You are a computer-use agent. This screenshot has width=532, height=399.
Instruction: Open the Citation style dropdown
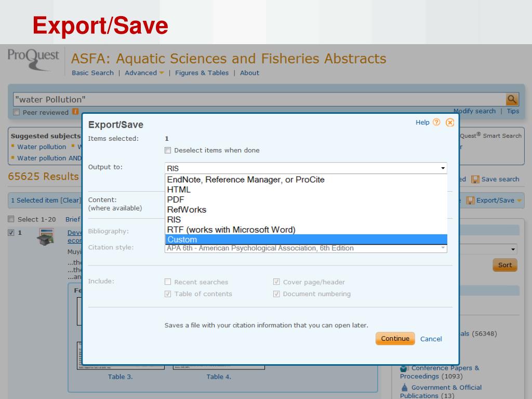tap(305, 248)
